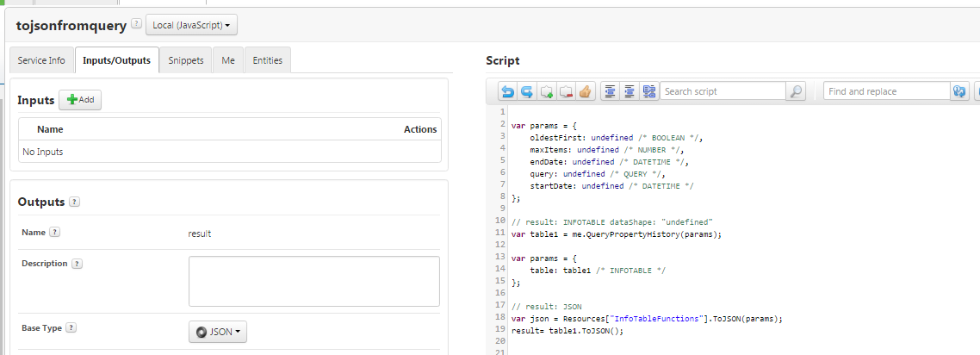Click the Search script field
The height and width of the screenshot is (355, 980).
tap(723, 91)
